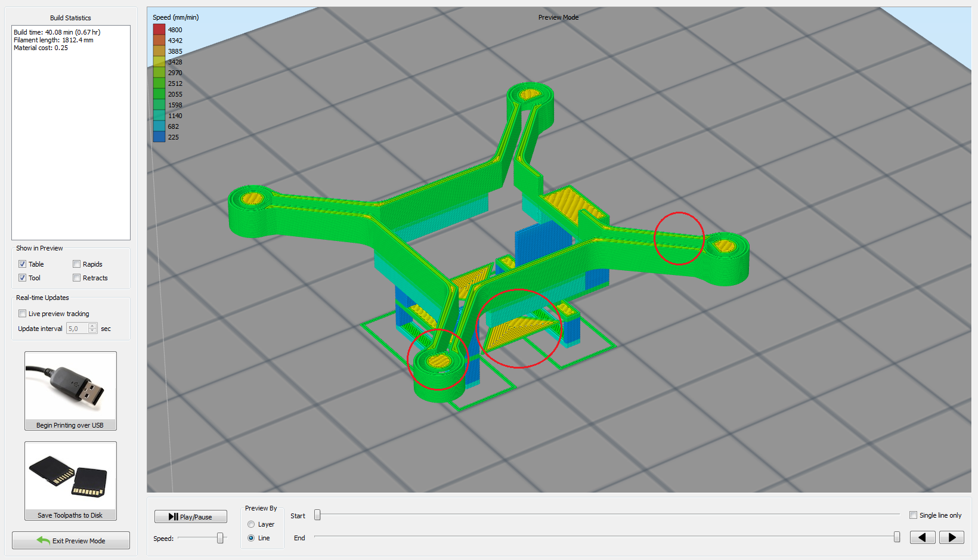Click the 2970 speed legend swatch
The width and height of the screenshot is (978, 560).
tap(159, 72)
